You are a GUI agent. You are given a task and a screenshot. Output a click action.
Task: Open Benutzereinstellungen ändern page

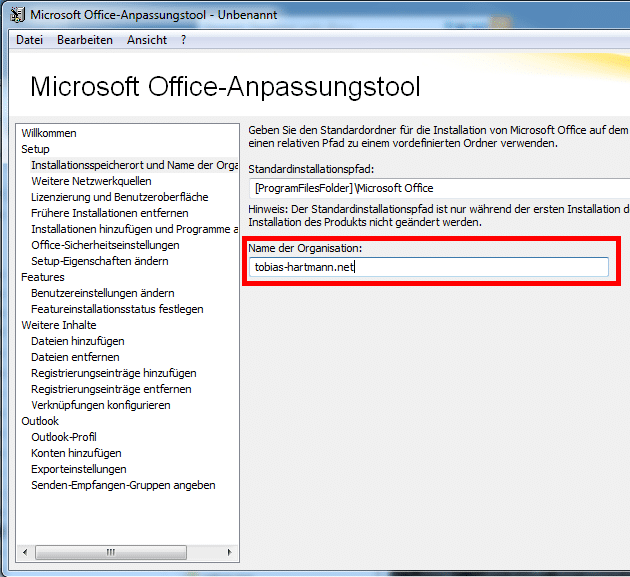coord(103,293)
